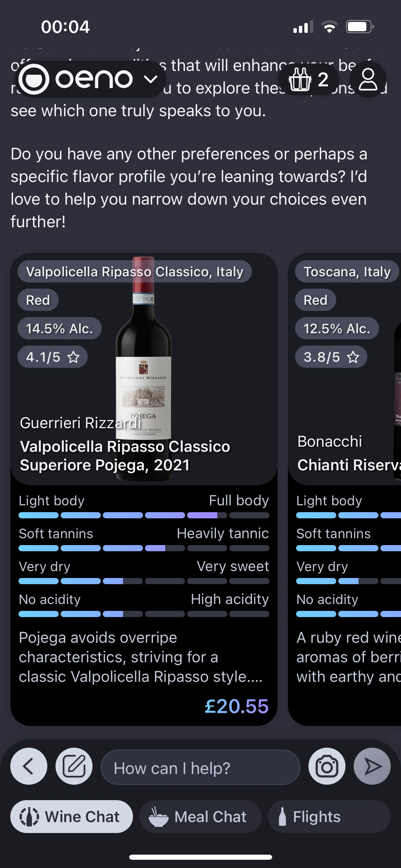Click the 'How can I help?' input field
The height and width of the screenshot is (868, 401).
point(200,767)
